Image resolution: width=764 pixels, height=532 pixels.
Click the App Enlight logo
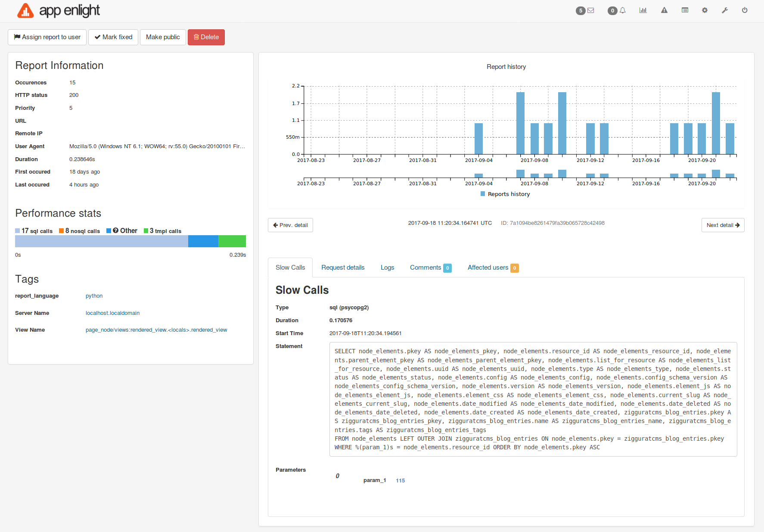[59, 11]
